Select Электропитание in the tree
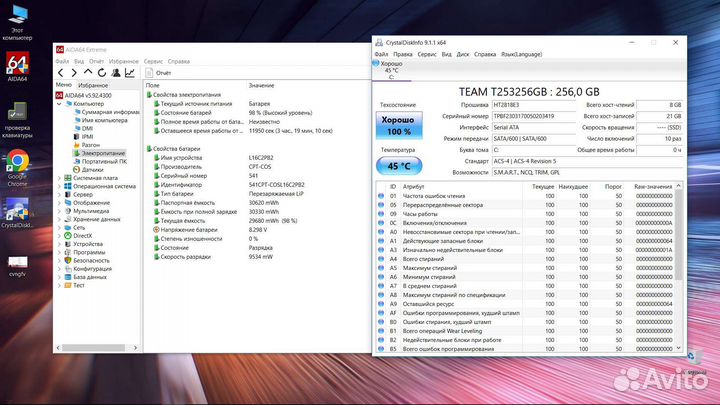The width and height of the screenshot is (720, 405). 99,153
